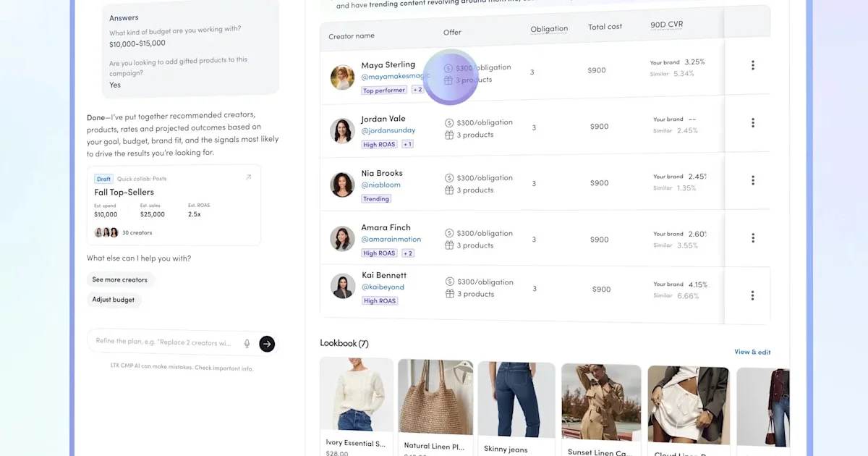Click the microphone icon in the chat box
This screenshot has height=456, width=868.
247,344
